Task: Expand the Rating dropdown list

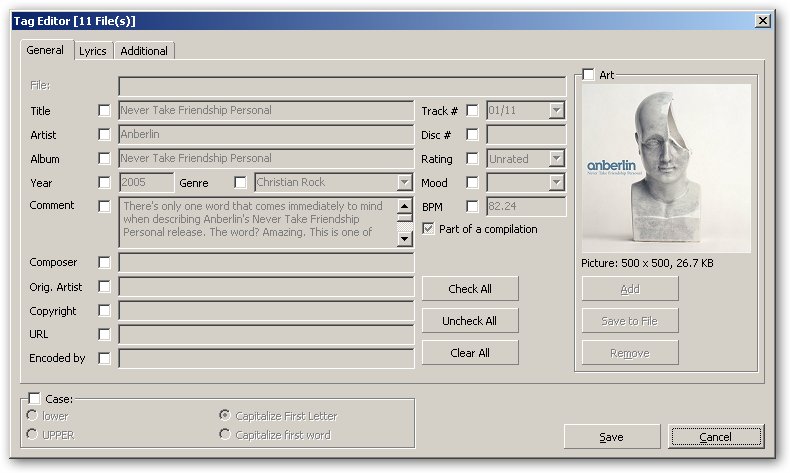Action: (557, 159)
